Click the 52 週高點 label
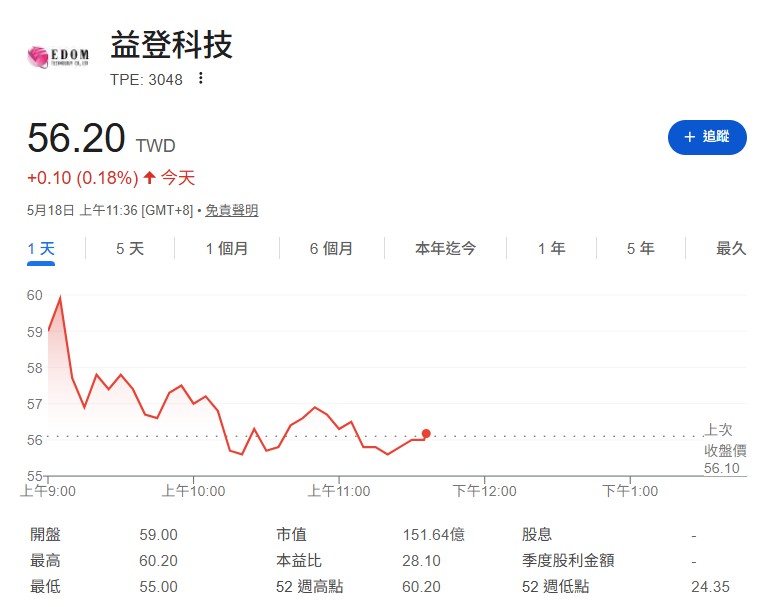Image resolution: width=761 pixels, height=607 pixels. (310, 587)
